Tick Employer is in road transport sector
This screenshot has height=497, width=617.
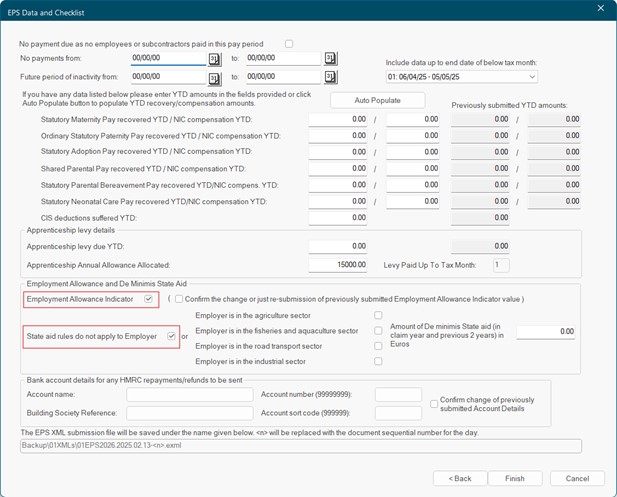click(378, 346)
